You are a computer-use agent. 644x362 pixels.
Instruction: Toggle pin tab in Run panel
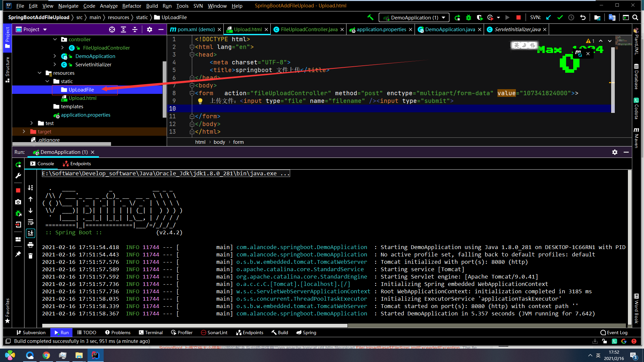18,254
